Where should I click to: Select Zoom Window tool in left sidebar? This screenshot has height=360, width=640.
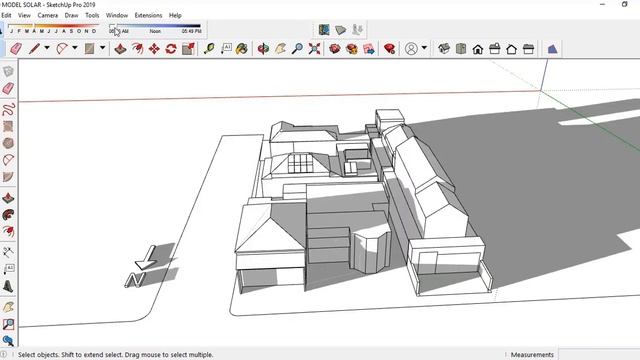tap(8, 324)
